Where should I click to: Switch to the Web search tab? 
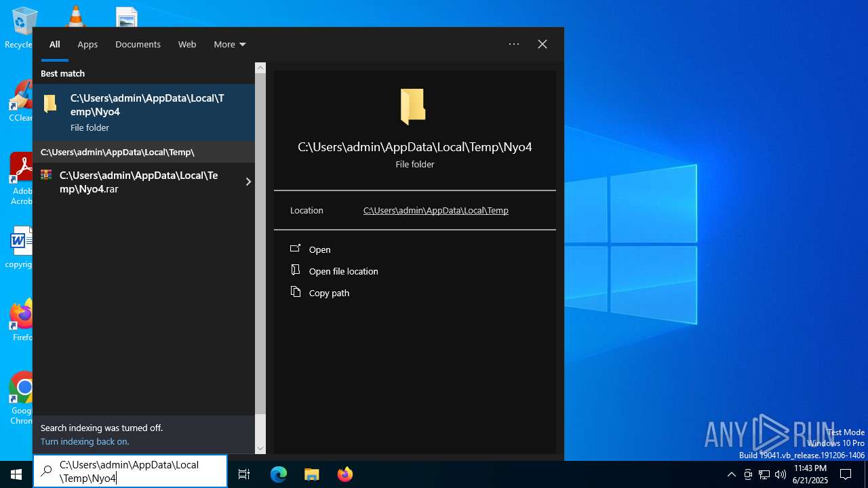pyautogui.click(x=187, y=44)
